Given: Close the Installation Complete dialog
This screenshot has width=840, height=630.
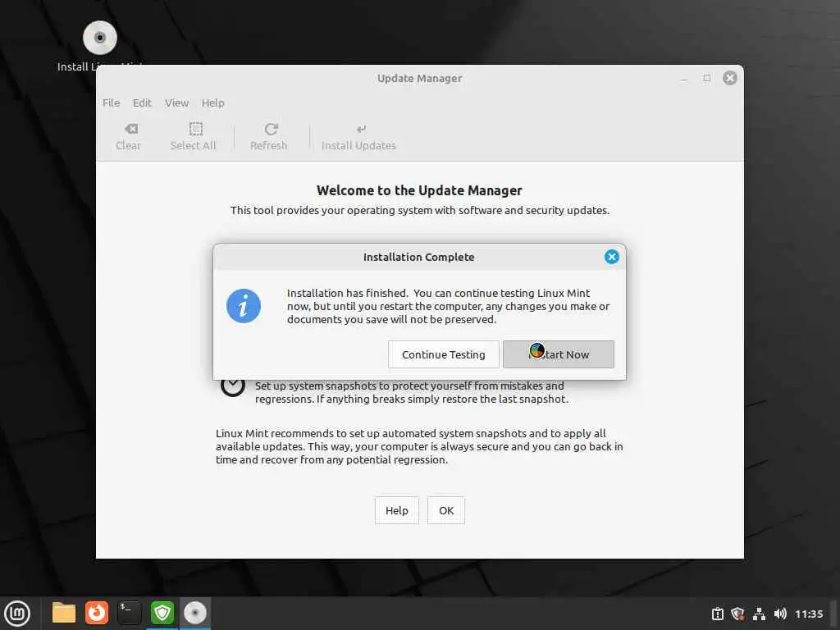Looking at the screenshot, I should (611, 257).
